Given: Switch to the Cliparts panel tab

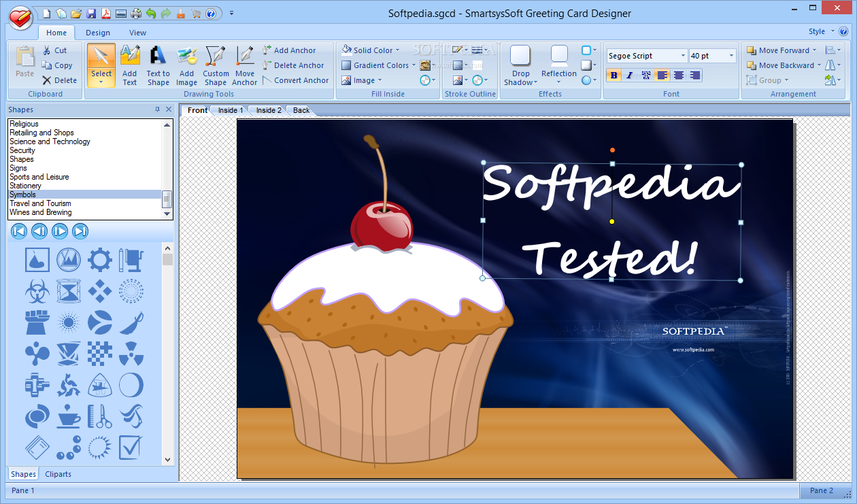Looking at the screenshot, I should tap(58, 474).
